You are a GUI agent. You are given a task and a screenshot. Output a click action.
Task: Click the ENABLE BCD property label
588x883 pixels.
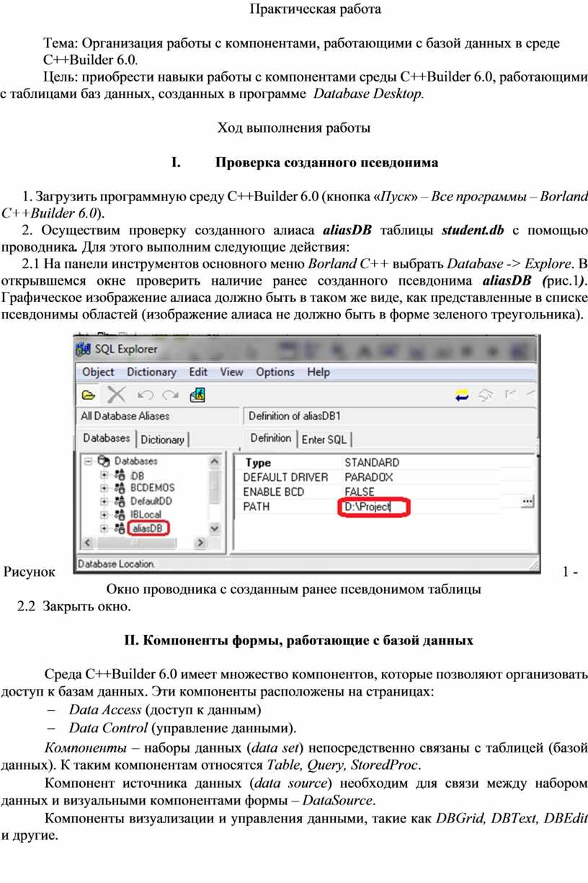(274, 492)
